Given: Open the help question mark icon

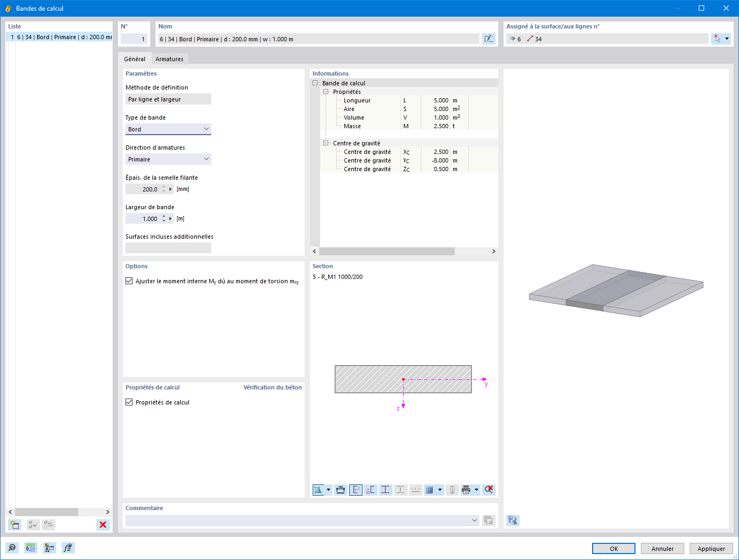Looking at the screenshot, I should click(x=11, y=548).
